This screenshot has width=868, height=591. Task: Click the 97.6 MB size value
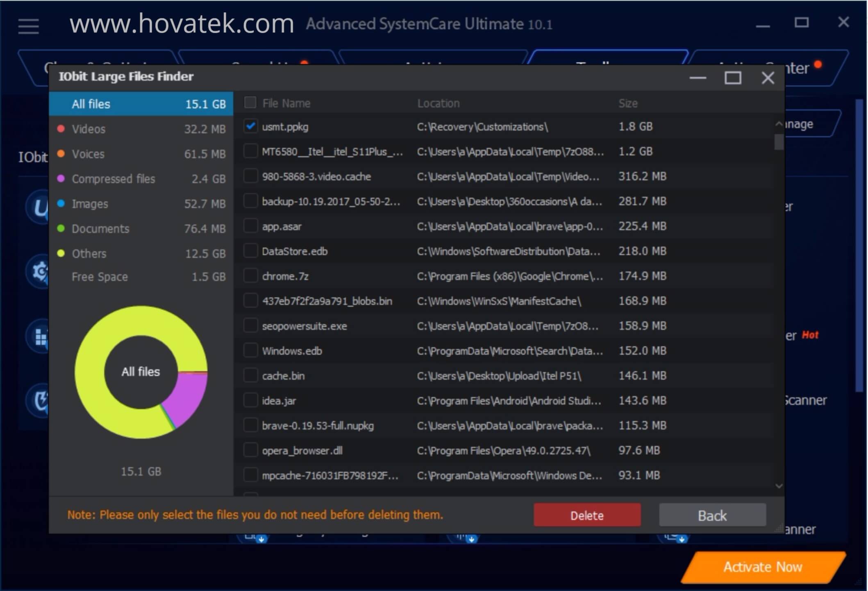click(x=639, y=450)
